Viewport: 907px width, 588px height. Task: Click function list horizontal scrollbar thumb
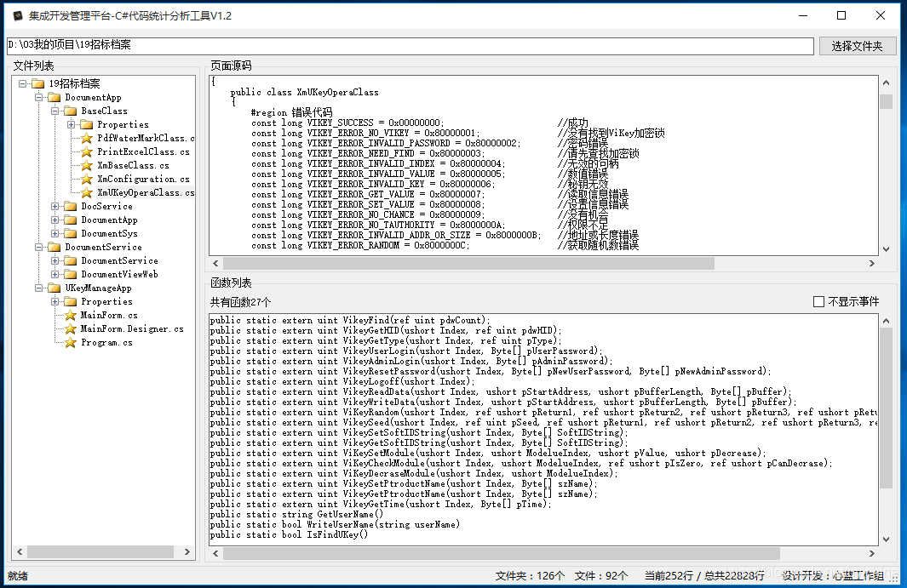pos(502,553)
